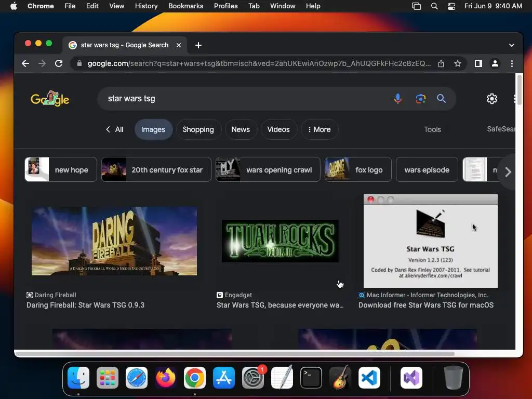This screenshot has width=532, height=399.
Task: Open the Apple menu
Action: pos(14,6)
